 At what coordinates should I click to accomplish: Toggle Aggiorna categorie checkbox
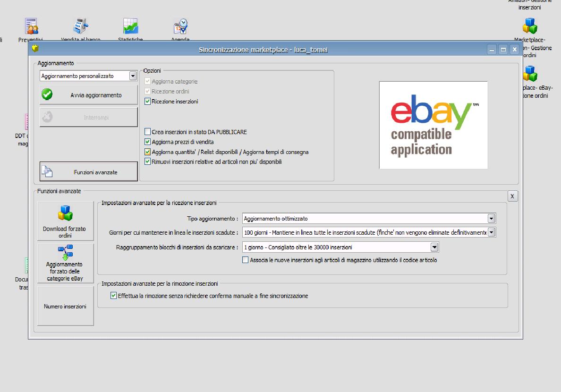(x=147, y=81)
